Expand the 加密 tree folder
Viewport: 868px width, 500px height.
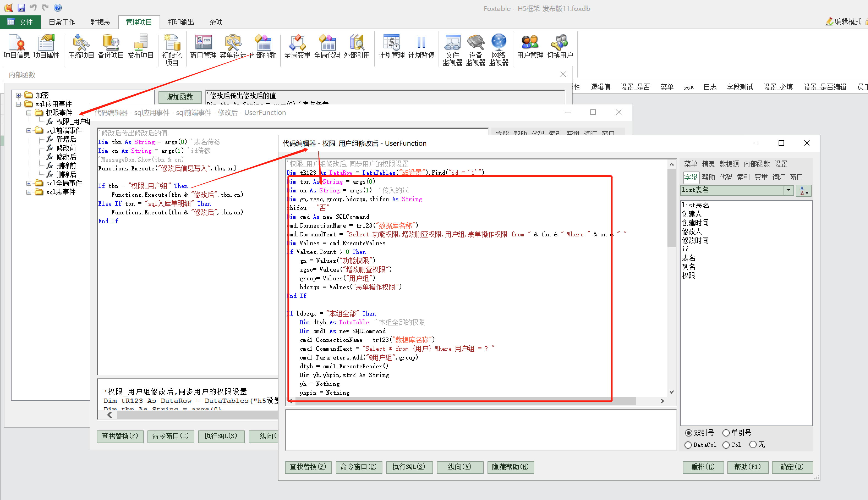pyautogui.click(x=18, y=95)
